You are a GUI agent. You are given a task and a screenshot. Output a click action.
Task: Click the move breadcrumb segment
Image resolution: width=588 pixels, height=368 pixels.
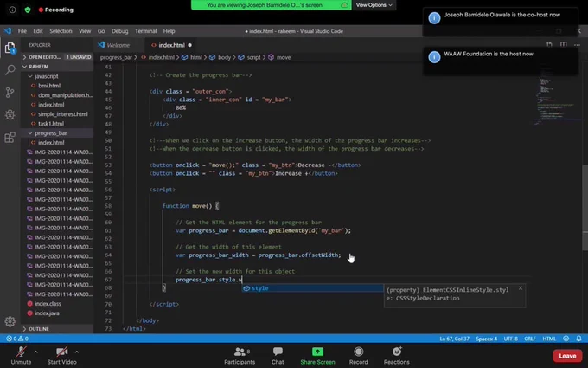(284, 57)
